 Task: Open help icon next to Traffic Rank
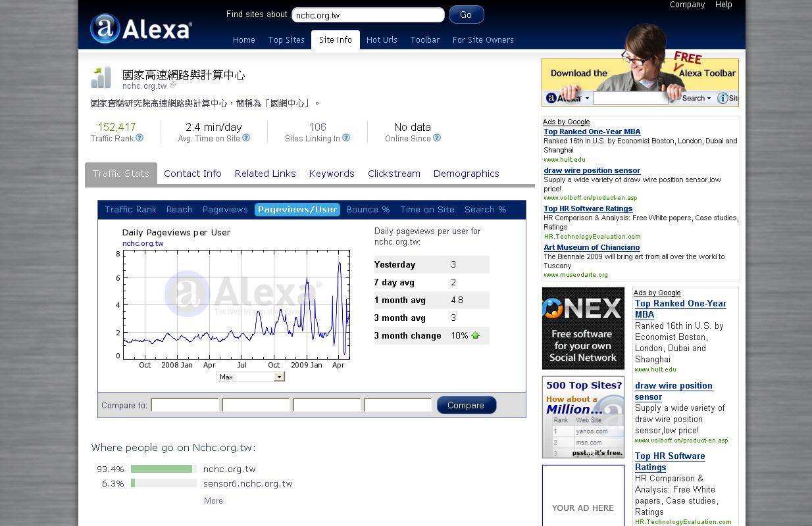pyautogui.click(x=140, y=138)
